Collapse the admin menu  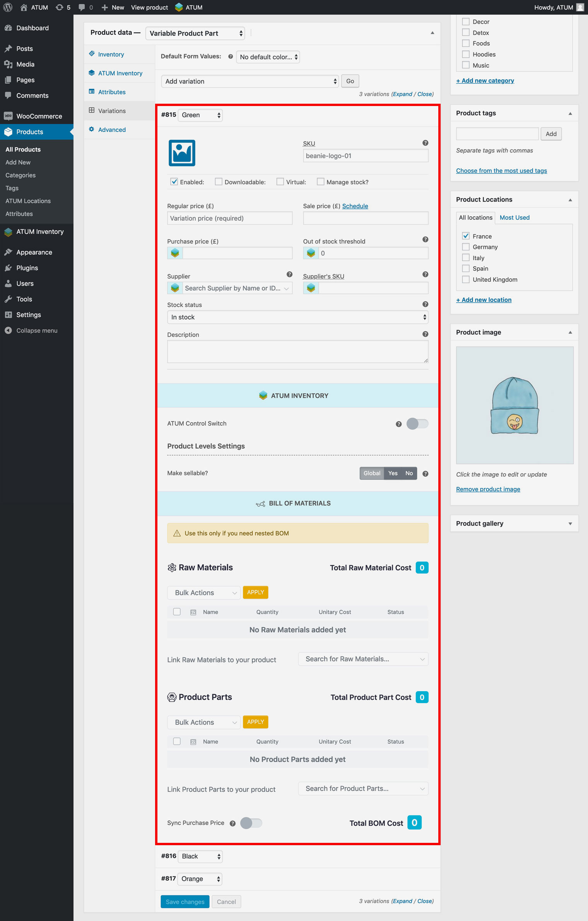click(37, 330)
